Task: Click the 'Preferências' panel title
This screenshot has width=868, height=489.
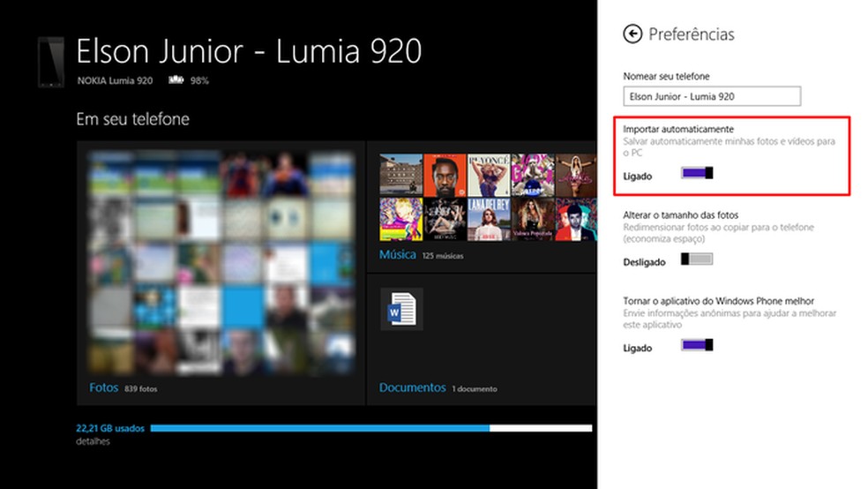Action: (x=692, y=34)
